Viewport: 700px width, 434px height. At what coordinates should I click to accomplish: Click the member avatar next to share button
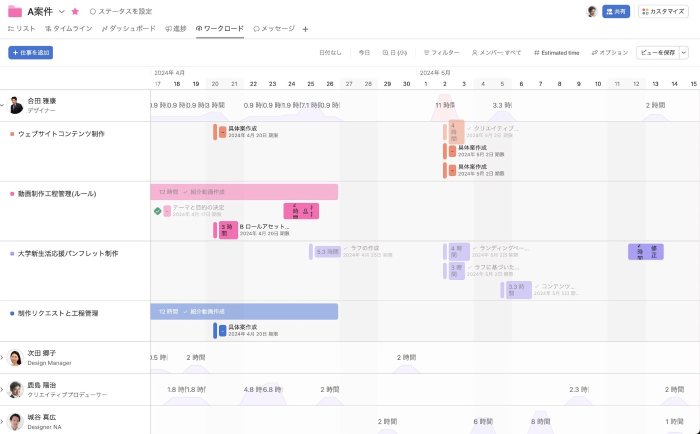[x=592, y=11]
